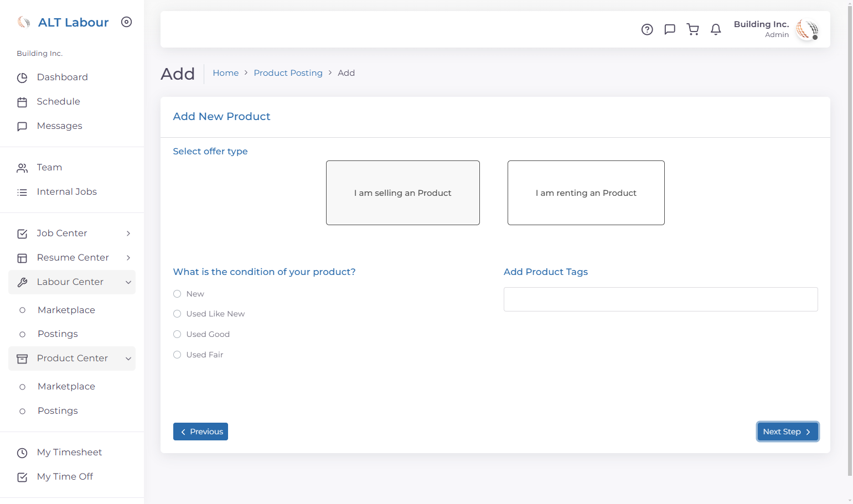Click the ALT Labour logo icon

[24, 22]
